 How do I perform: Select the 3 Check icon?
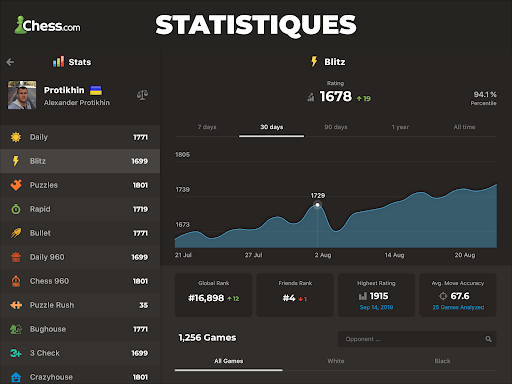click(x=16, y=353)
